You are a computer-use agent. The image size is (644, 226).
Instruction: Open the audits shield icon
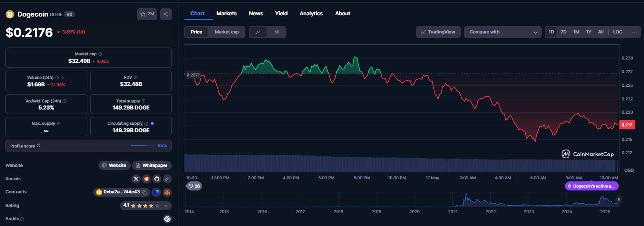(x=168, y=219)
